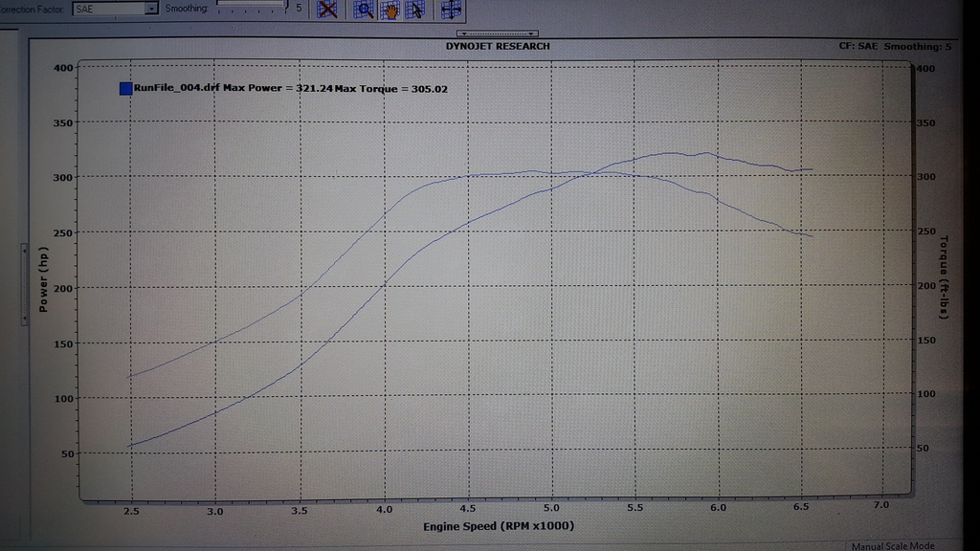Click the smoothing value 5
980x551 pixels.
299,8
